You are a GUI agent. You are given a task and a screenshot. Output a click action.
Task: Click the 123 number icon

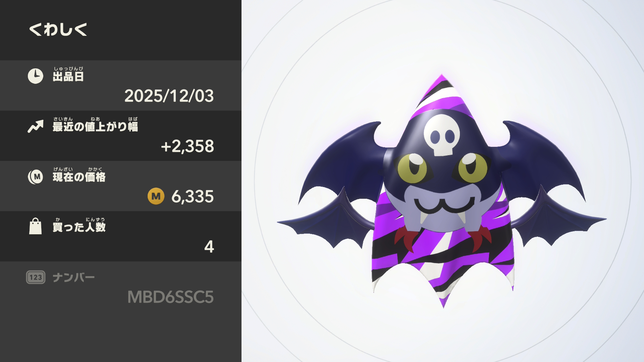36,277
